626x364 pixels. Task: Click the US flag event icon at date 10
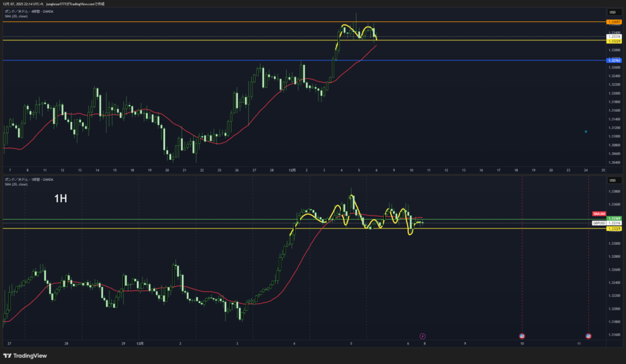pos(522,336)
